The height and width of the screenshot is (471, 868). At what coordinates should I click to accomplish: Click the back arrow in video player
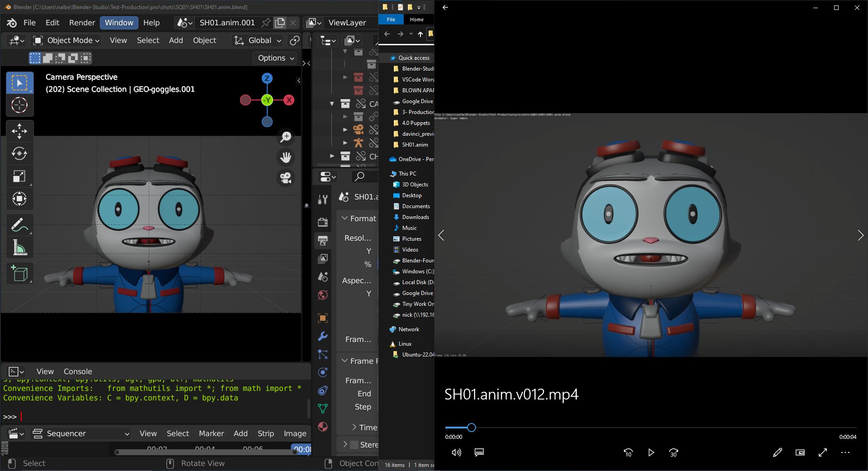[445, 7]
